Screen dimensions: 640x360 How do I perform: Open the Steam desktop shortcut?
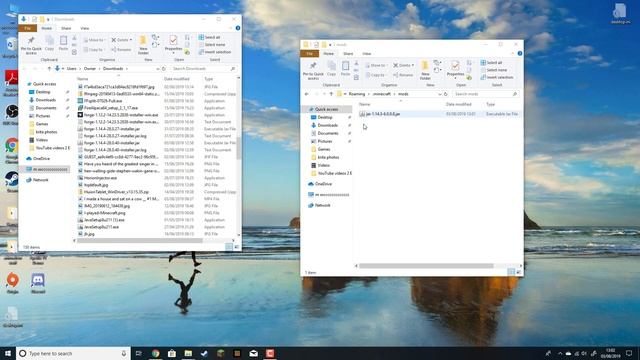[x=11, y=182]
